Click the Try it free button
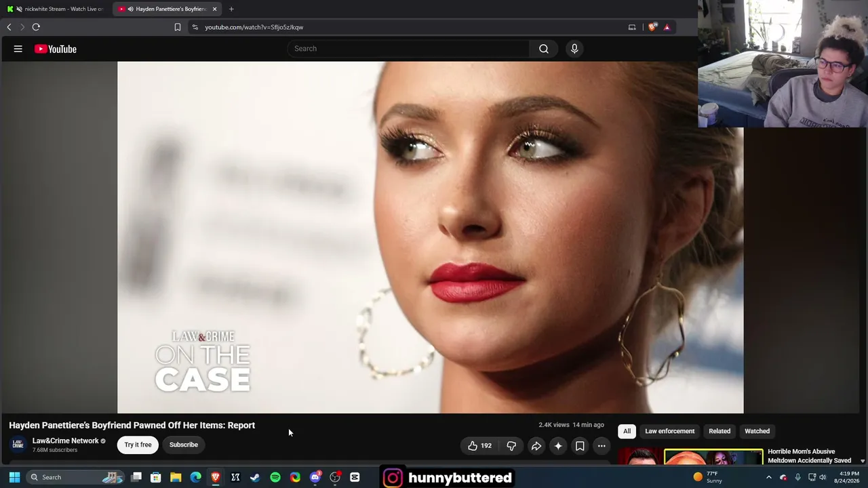The width and height of the screenshot is (868, 488). tap(138, 445)
